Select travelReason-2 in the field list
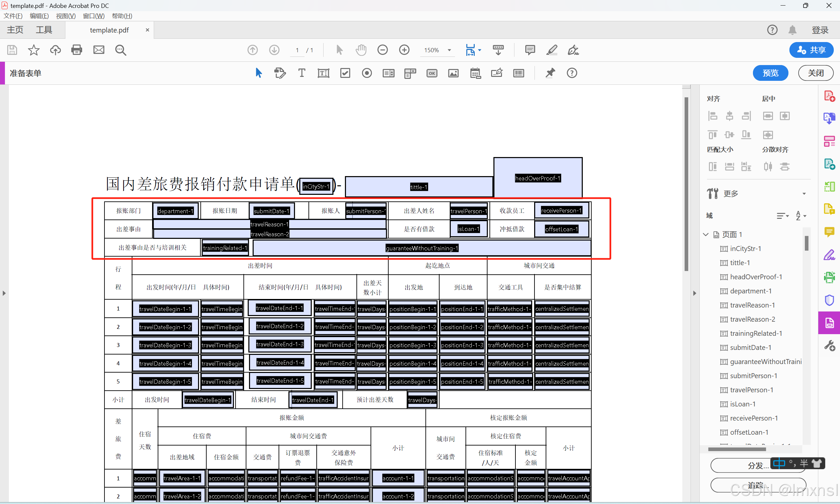Screen dimensions: 840x504 coord(752,319)
